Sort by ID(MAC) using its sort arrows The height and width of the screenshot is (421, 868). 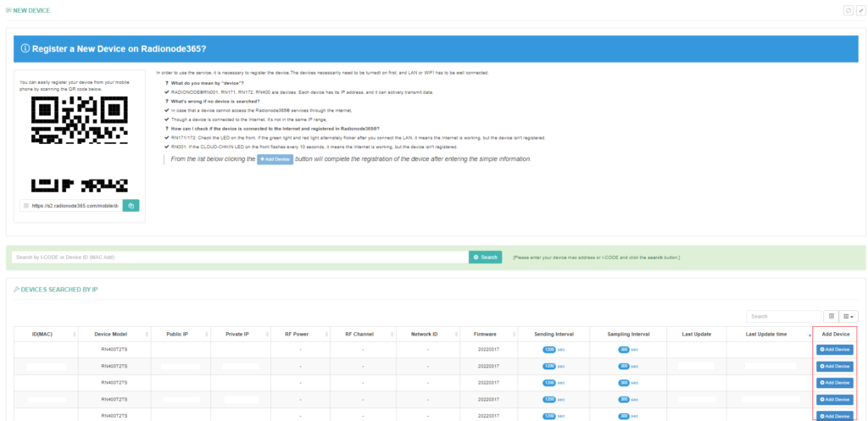pyautogui.click(x=75, y=335)
